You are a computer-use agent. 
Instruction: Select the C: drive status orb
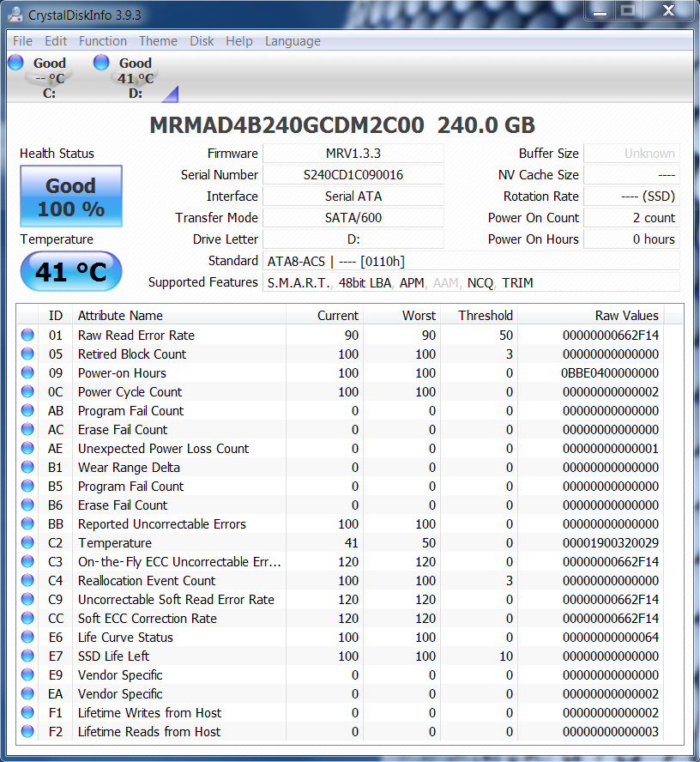(16, 63)
